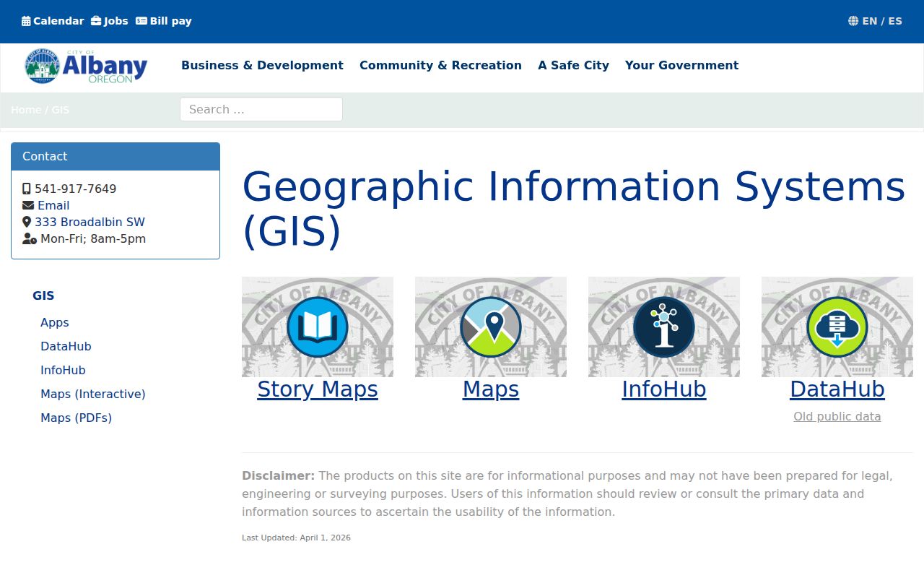Image resolution: width=924 pixels, height=578 pixels.
Task: Click the briefcase Jobs icon
Action: click(96, 21)
